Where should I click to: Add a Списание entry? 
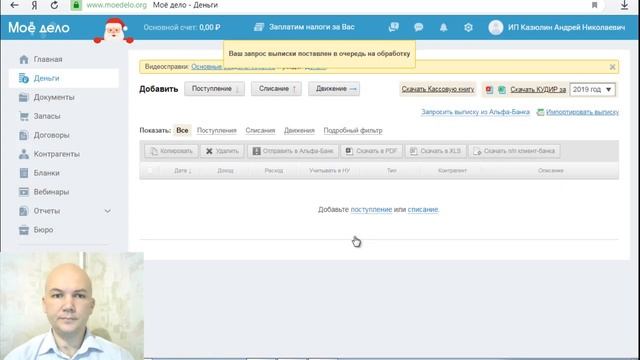tap(276, 89)
